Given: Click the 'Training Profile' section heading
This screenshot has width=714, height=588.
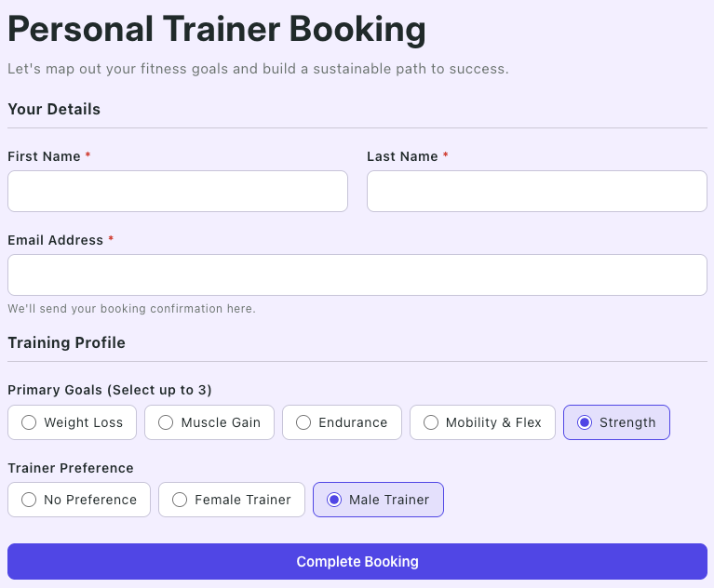Looking at the screenshot, I should coord(66,342).
